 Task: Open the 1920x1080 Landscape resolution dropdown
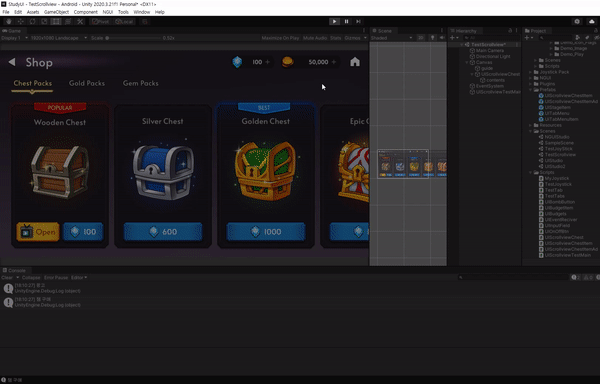click(59, 38)
